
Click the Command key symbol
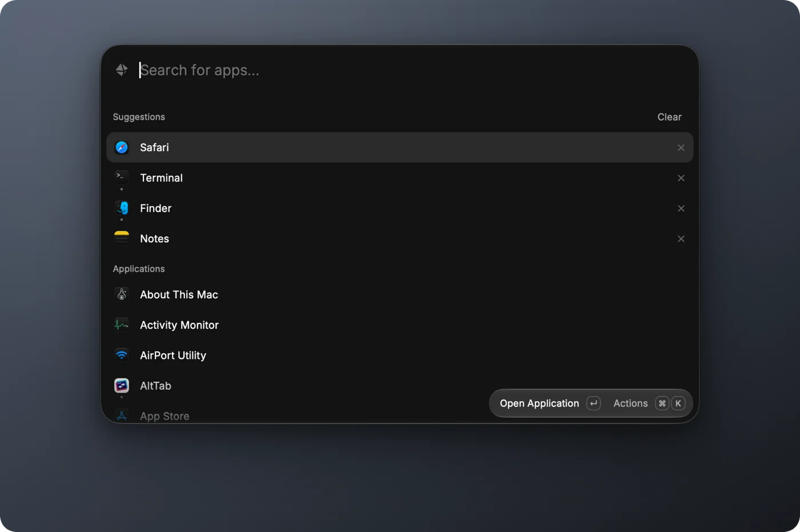click(662, 403)
